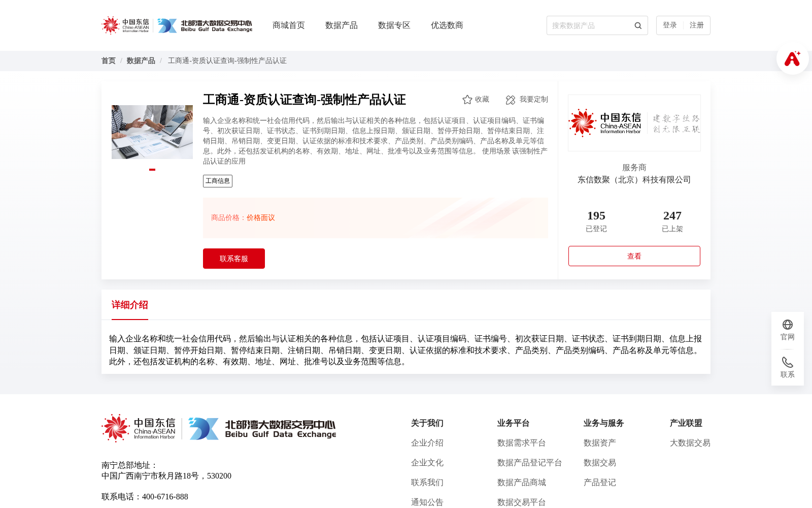The image size is (812, 508).
Task: Click the 登录 login link
Action: pyautogui.click(x=670, y=25)
